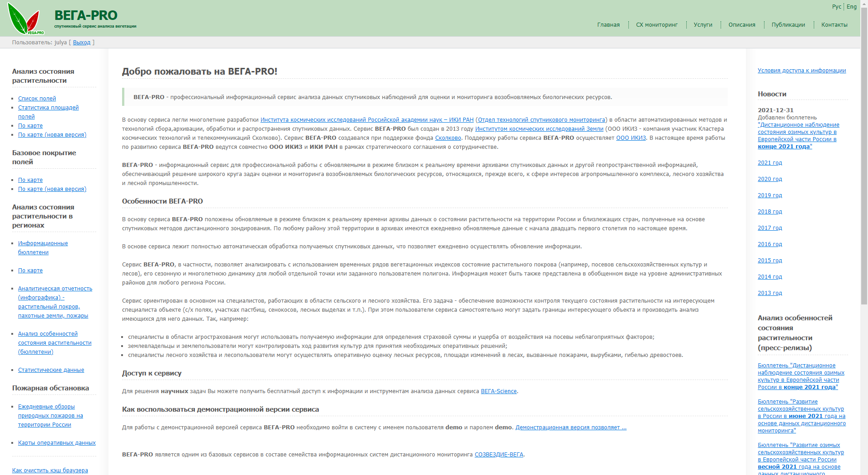View news archive for 2013 год

coord(769,293)
